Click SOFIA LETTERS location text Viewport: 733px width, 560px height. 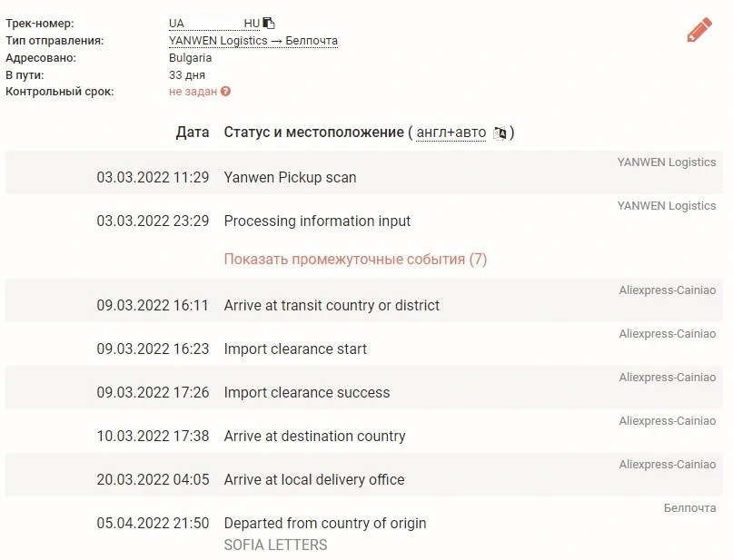click(x=275, y=545)
